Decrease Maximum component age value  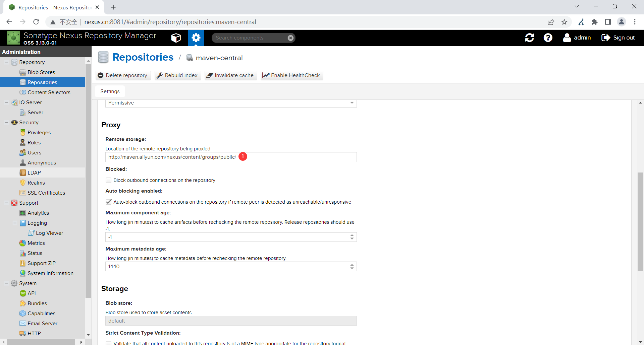(x=352, y=239)
